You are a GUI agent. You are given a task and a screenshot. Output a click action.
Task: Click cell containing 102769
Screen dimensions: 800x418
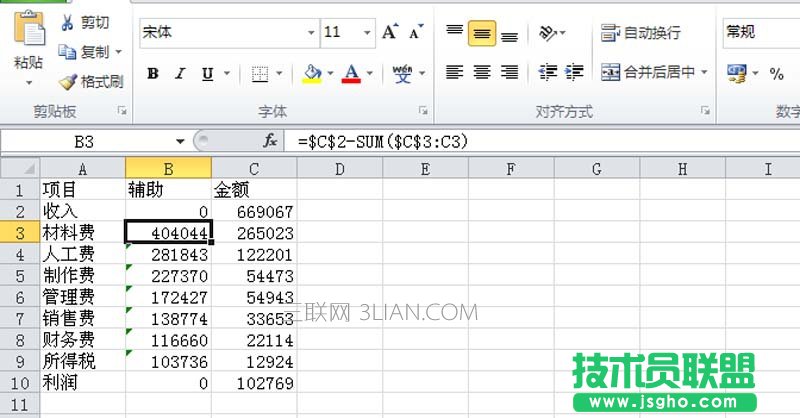point(254,383)
